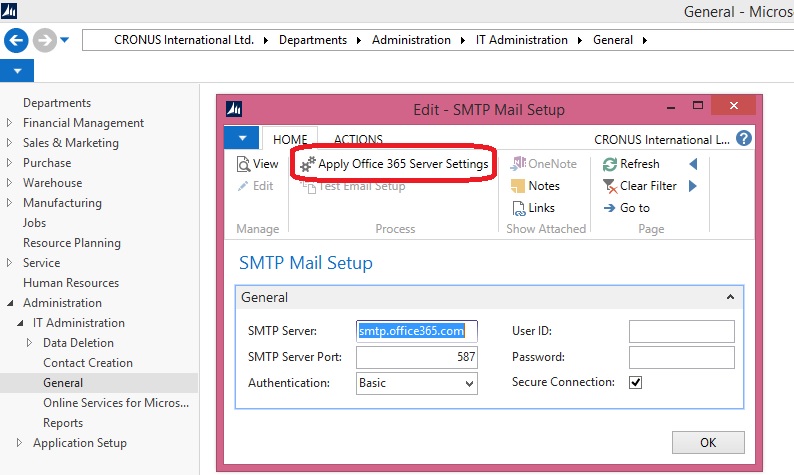Screen dimensions: 794x475
Task: Click IT Administration in the address bar
Action: 522,40
